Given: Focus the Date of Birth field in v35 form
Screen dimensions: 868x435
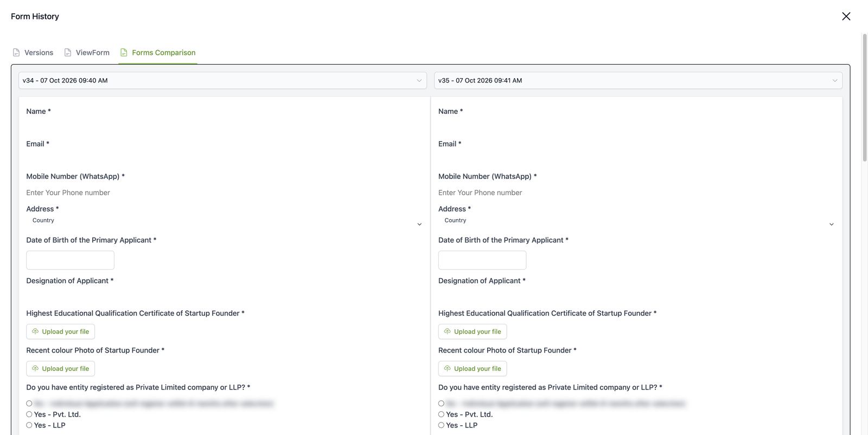Looking at the screenshot, I should (x=482, y=260).
